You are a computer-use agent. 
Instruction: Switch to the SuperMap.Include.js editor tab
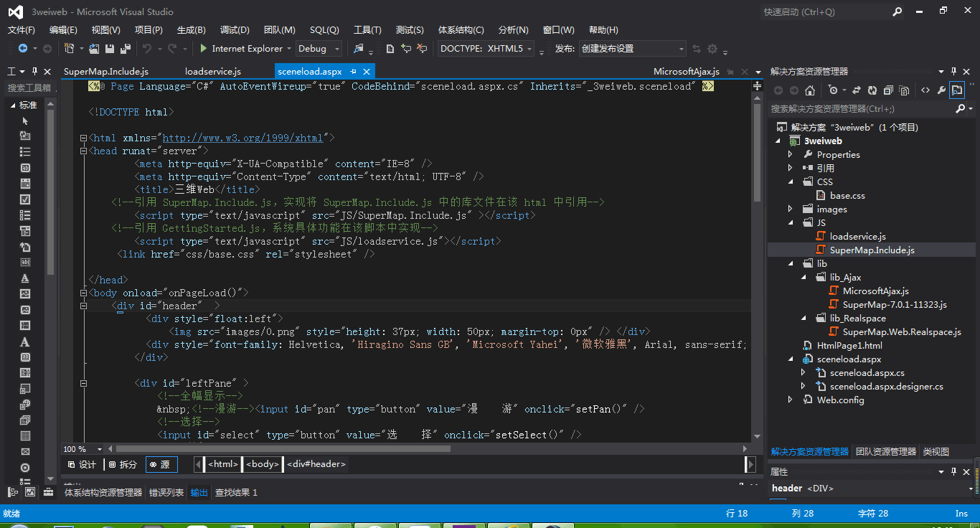tap(106, 72)
